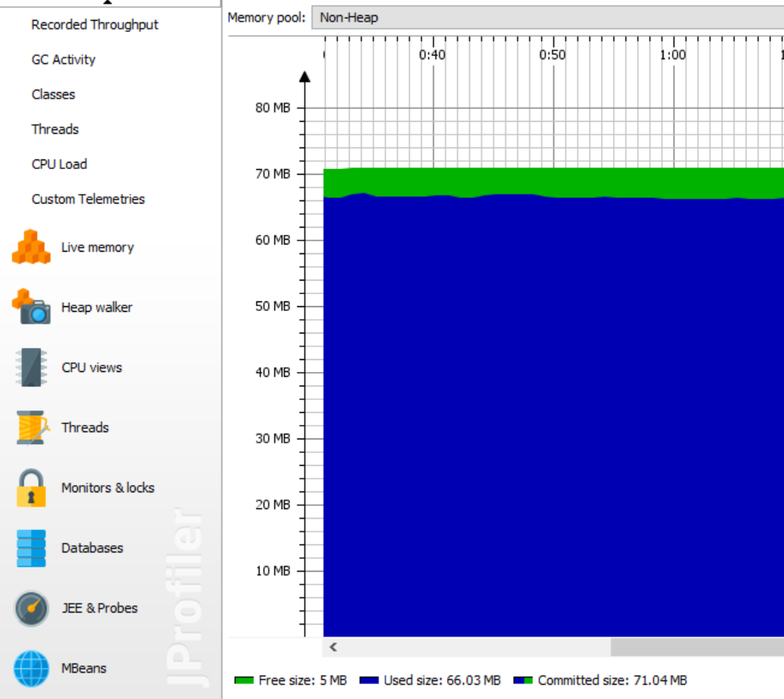This screenshot has height=699, width=784.
Task: Click the 'MBeans' section label
Action: (83, 669)
